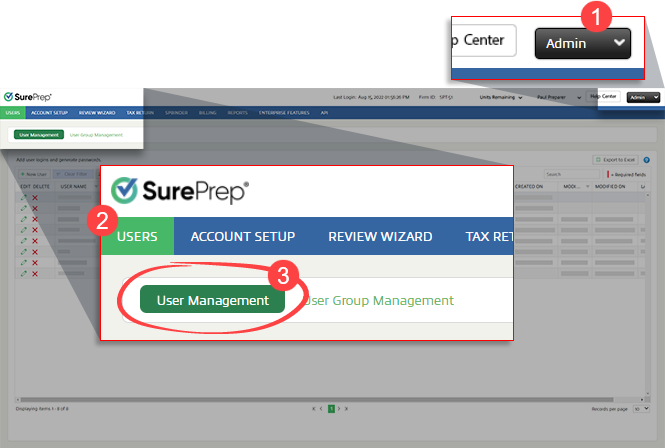Delete the sixth user row with the red X
The height and width of the screenshot is (448, 665).
[35, 252]
